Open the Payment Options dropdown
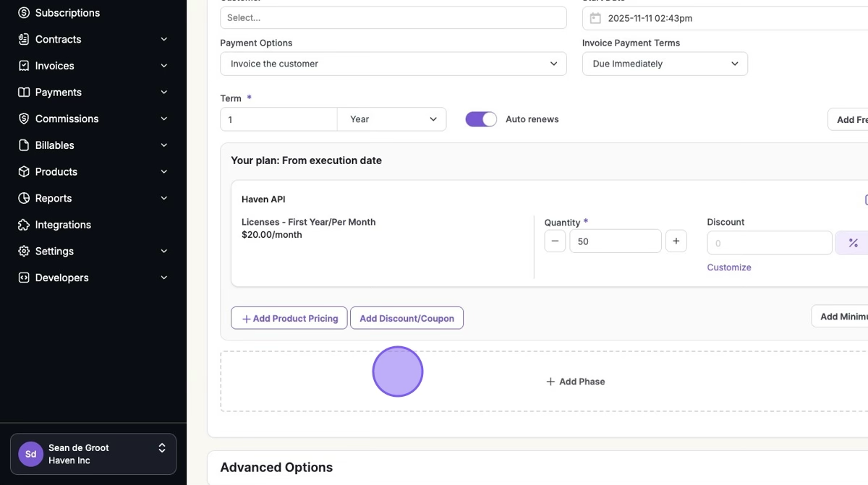Image resolution: width=868 pixels, height=485 pixels. [x=393, y=64]
